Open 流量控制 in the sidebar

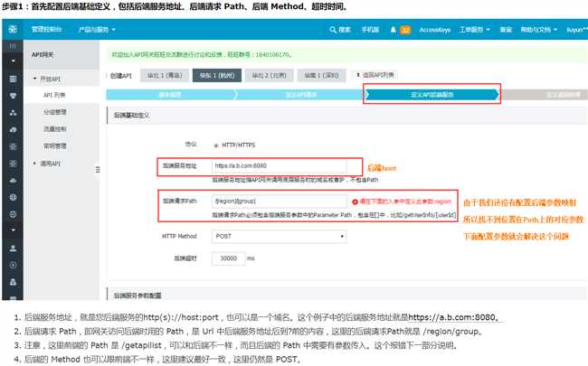click(x=55, y=129)
